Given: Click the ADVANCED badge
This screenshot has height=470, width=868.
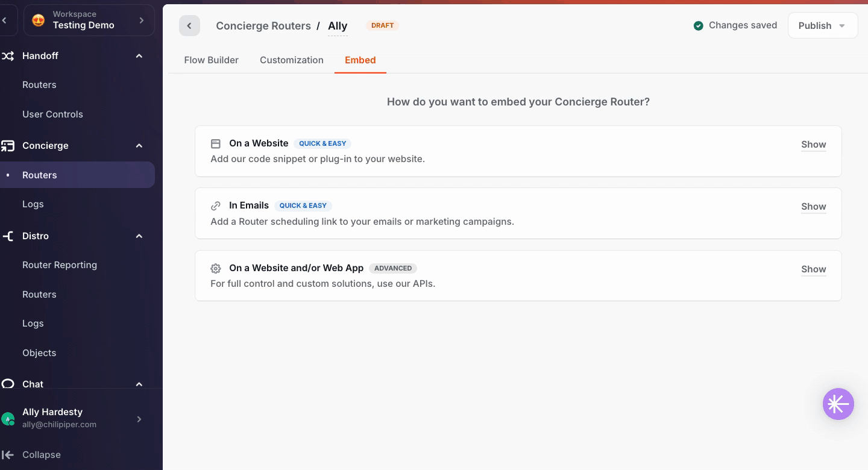Looking at the screenshot, I should 393,268.
